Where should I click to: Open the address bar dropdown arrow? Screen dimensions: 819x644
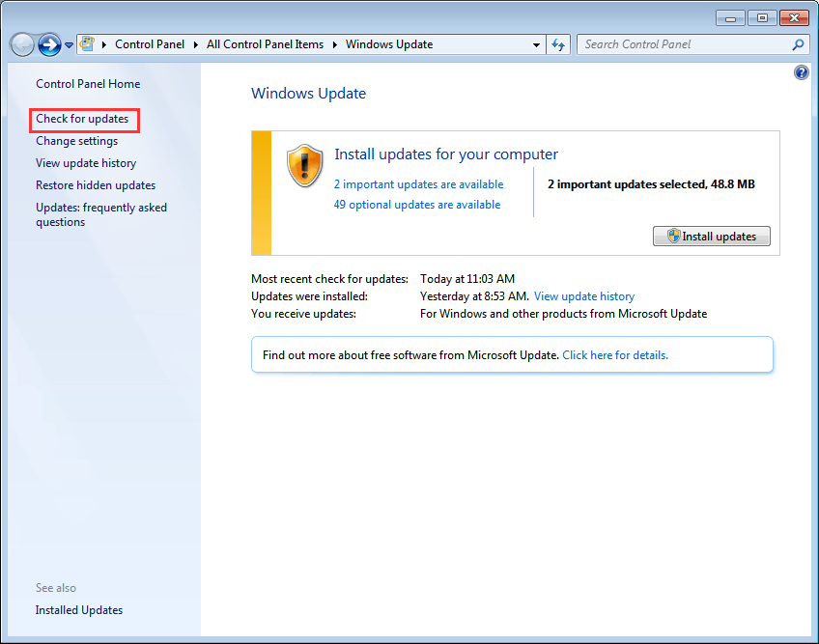(x=536, y=43)
